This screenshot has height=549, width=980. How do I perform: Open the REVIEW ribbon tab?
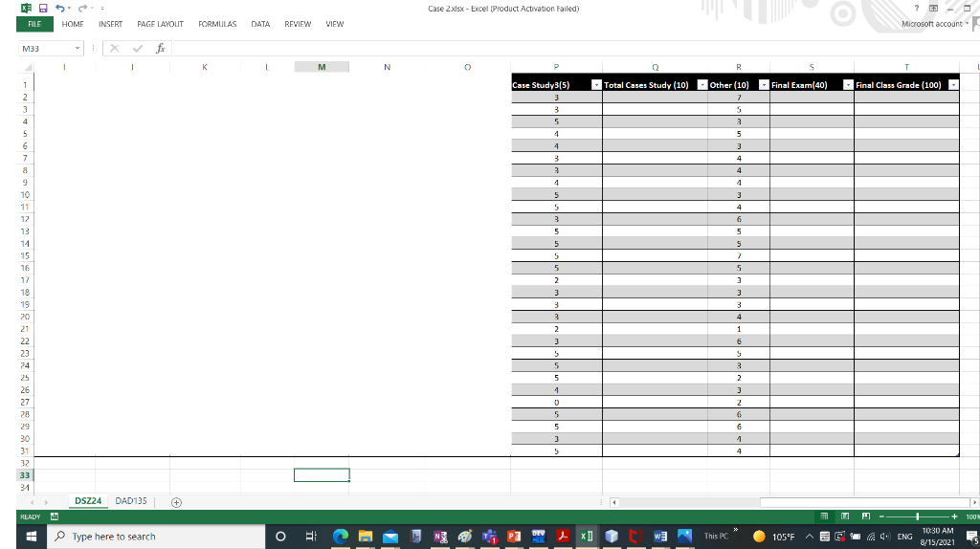(298, 24)
